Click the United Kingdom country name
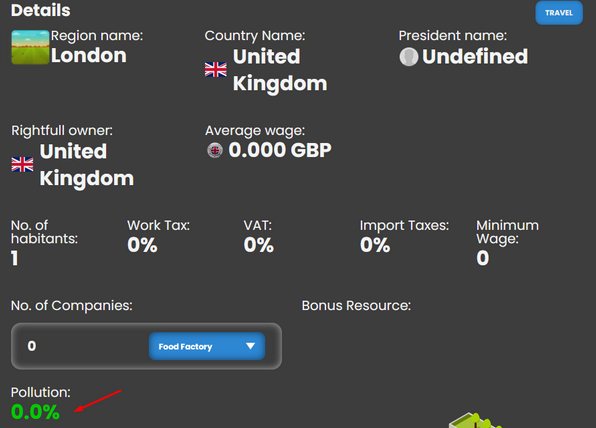Screen dimensions: 596x428 tap(280, 70)
